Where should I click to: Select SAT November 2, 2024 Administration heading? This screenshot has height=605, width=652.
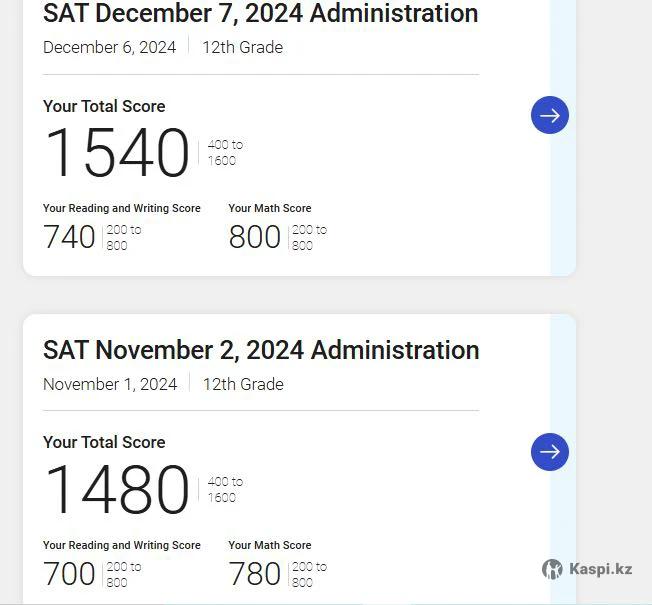pos(261,350)
